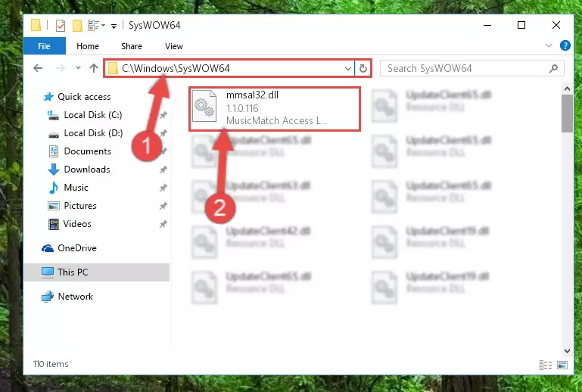Select Network in the navigation pane

click(76, 297)
